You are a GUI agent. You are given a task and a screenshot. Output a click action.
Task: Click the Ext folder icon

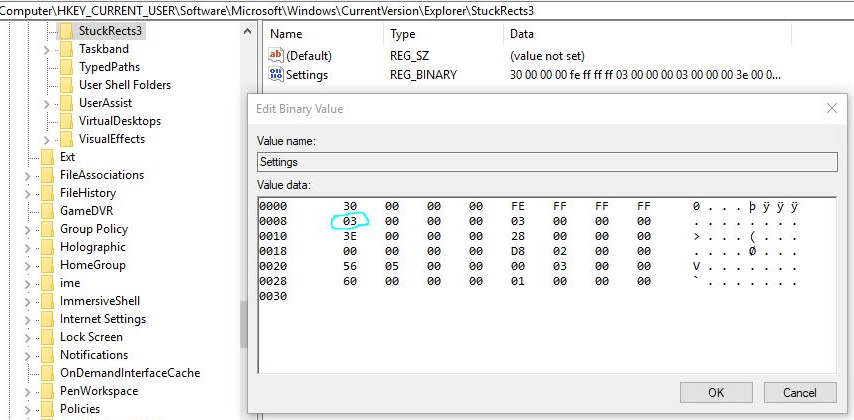pos(48,157)
